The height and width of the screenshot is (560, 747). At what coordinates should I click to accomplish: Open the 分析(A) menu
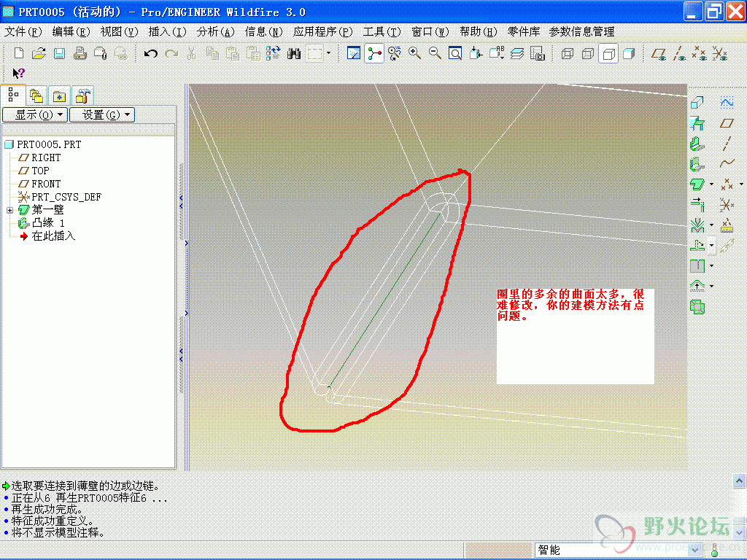[216, 32]
